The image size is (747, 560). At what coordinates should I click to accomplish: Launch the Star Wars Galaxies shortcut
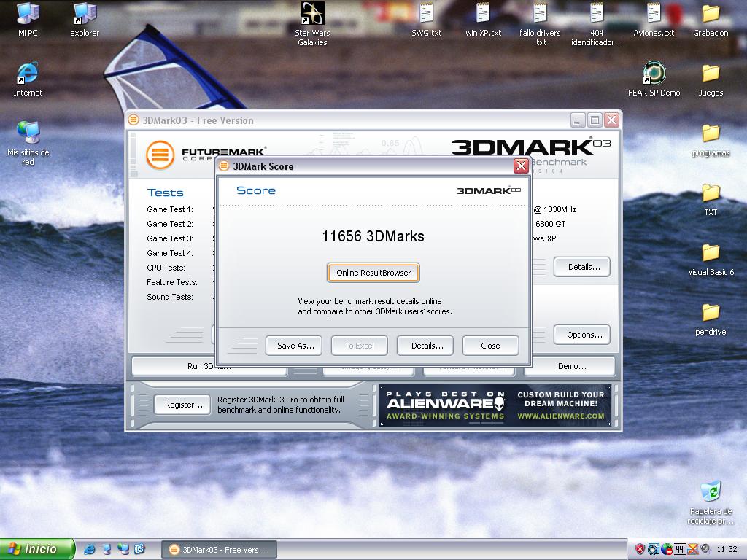tap(312, 15)
